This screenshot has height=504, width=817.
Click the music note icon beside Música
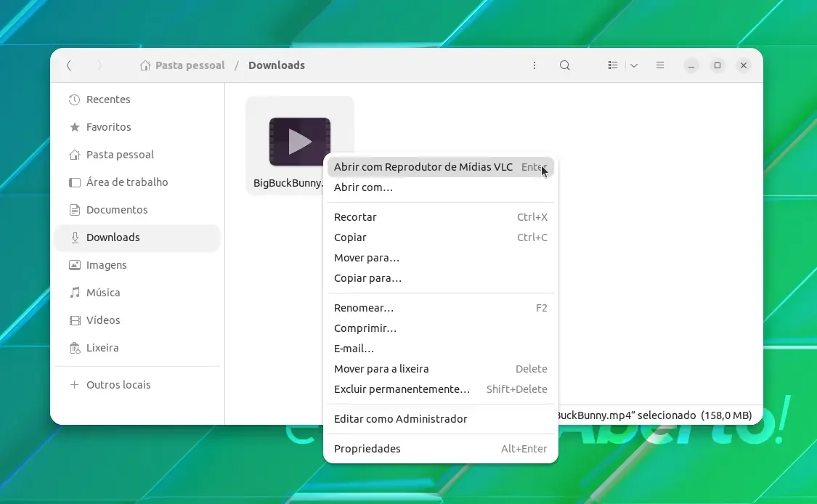click(75, 293)
